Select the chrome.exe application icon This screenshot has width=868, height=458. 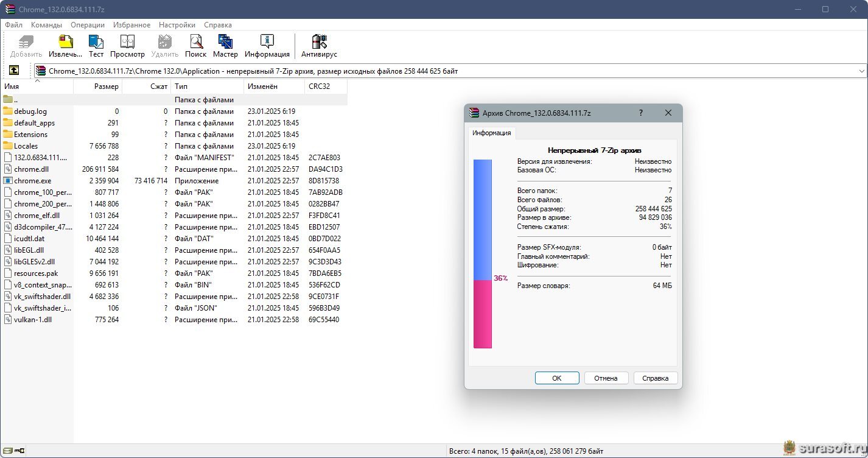click(8, 180)
